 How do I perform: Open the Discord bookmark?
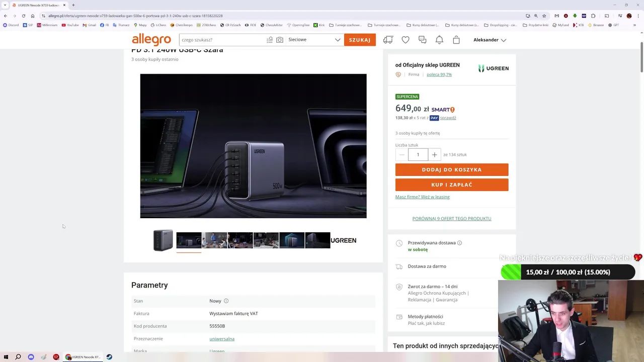[x=11, y=25]
